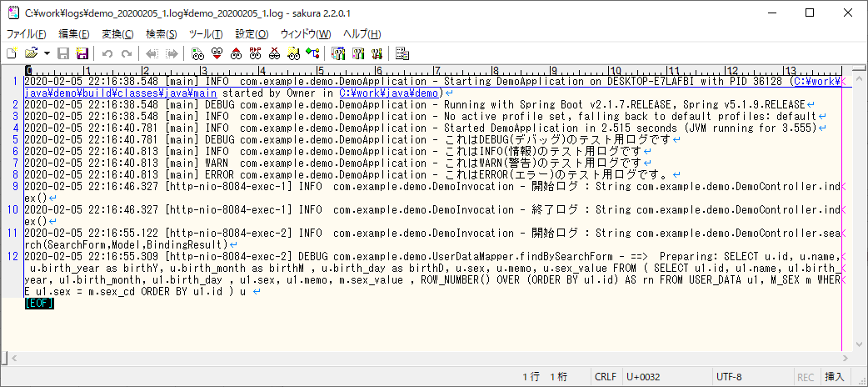Click line number 9 in the gutter
This screenshot has height=387, width=868.
coord(15,187)
